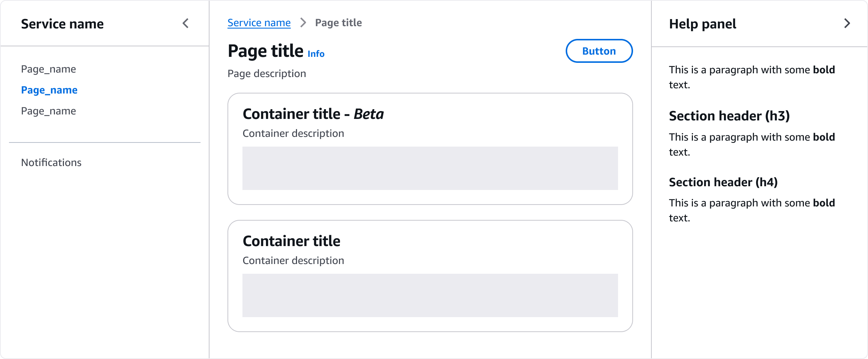This screenshot has width=868, height=359.
Task: Click the gray placeholder in the Beta container
Action: point(430,168)
